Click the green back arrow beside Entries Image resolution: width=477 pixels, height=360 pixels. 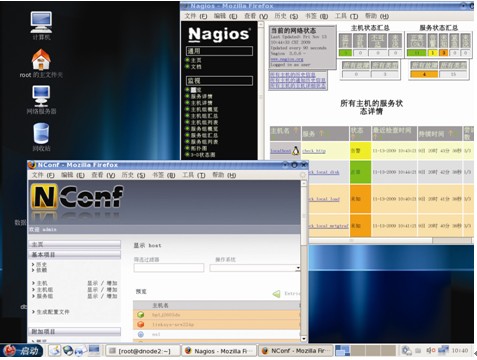(x=277, y=294)
